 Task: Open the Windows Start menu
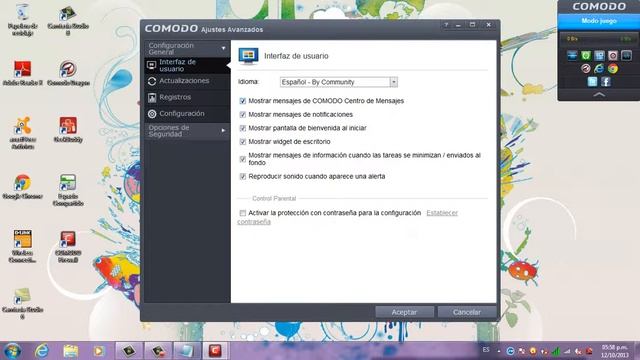pos(12,351)
